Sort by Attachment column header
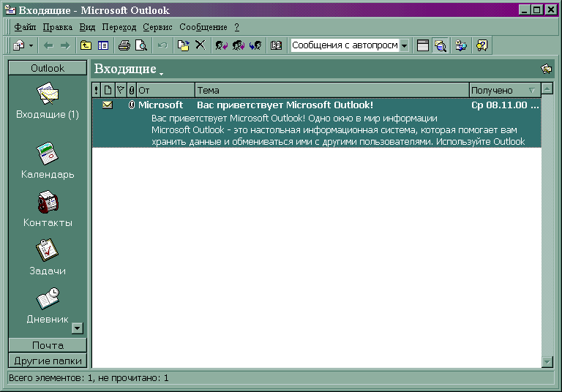562x392 pixels. 132,90
